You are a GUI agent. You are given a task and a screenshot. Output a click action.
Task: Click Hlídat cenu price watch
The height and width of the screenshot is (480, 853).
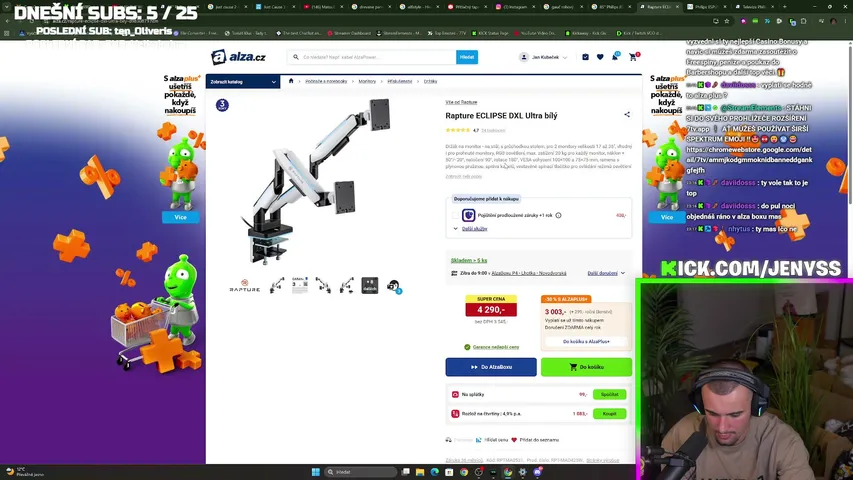pos(492,440)
